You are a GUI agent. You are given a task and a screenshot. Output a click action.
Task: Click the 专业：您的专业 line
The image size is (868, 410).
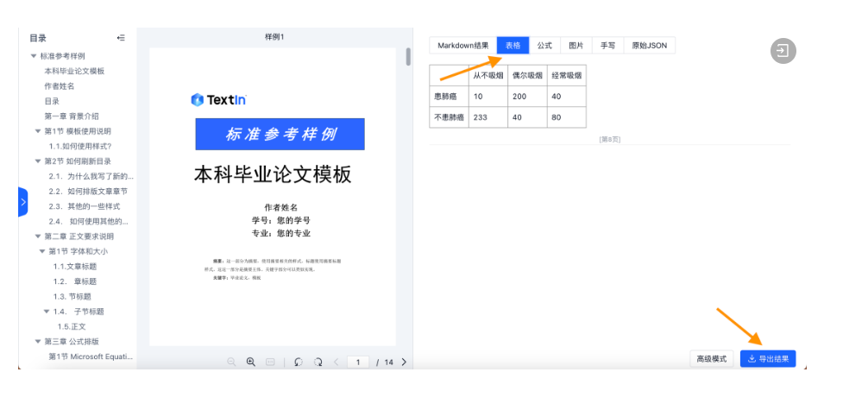(280, 233)
